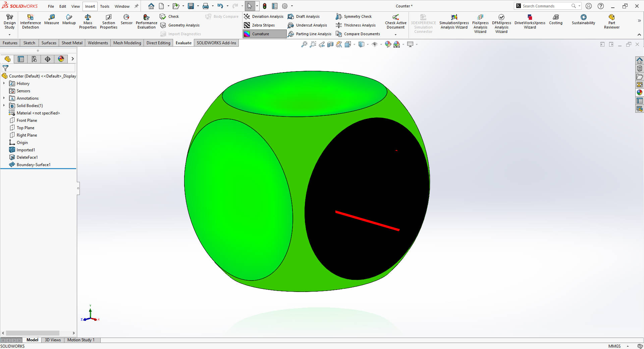
Task: Switch to the Sheet Metal tab
Action: click(72, 43)
